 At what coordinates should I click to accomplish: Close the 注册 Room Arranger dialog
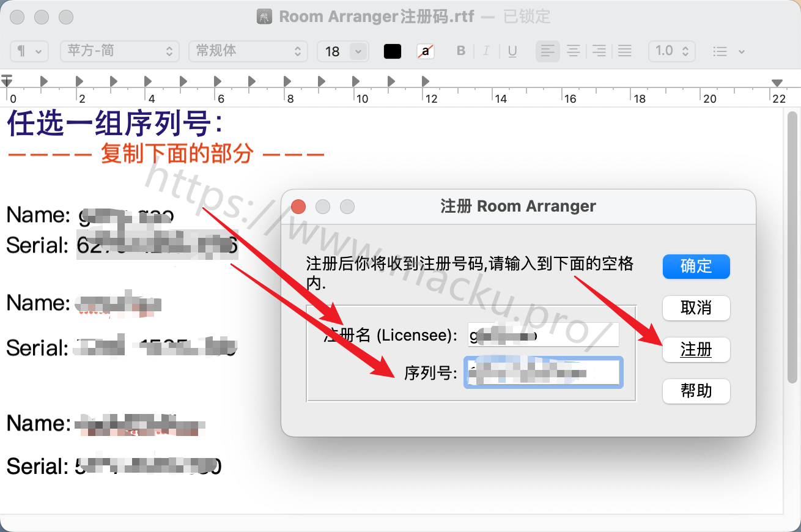[298, 207]
